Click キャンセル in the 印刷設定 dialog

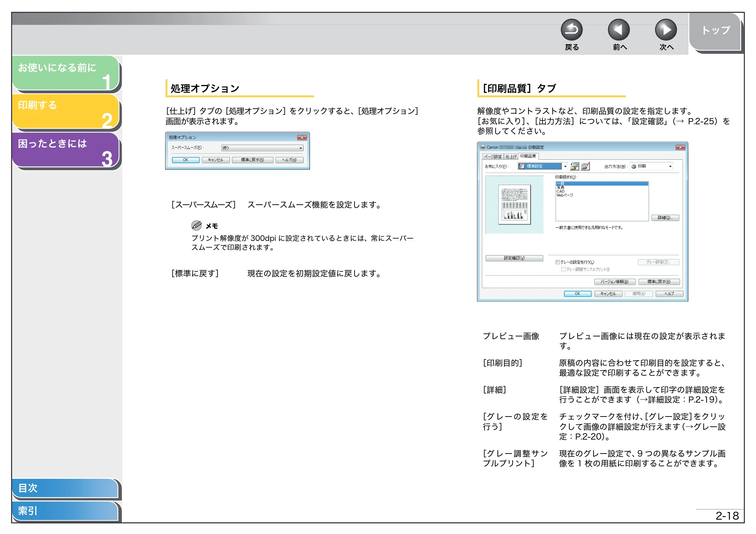click(x=608, y=294)
